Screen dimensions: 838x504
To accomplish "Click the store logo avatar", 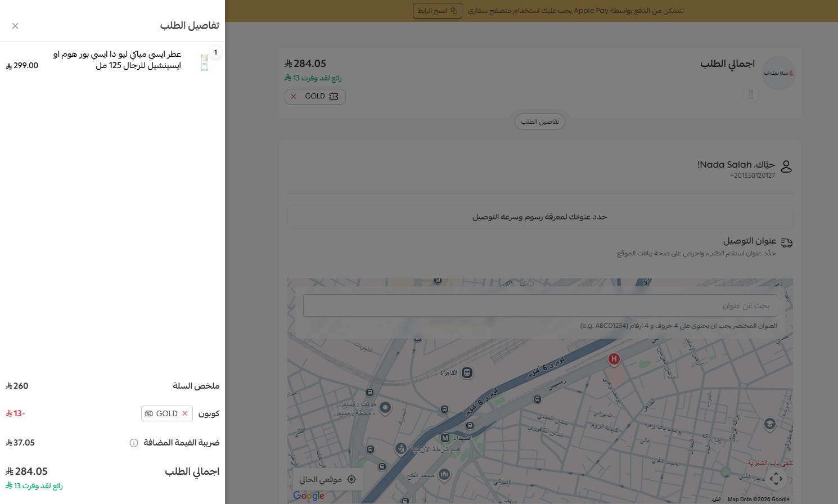I will (x=779, y=73).
